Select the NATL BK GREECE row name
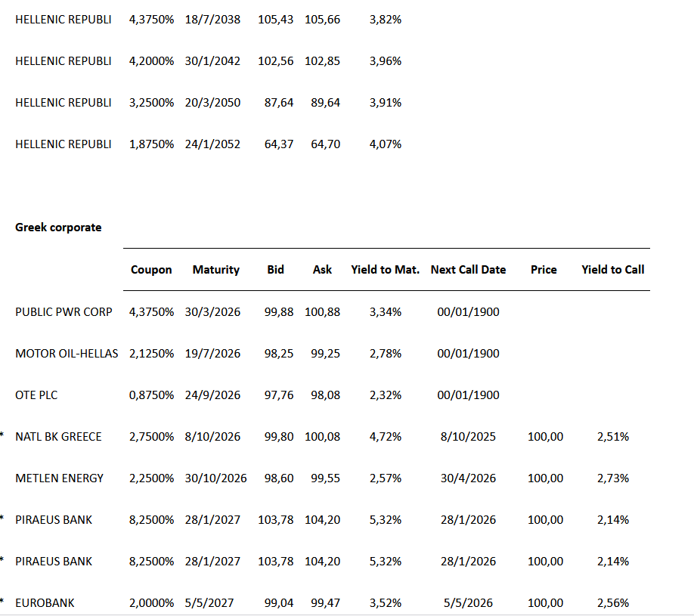 click(x=58, y=437)
